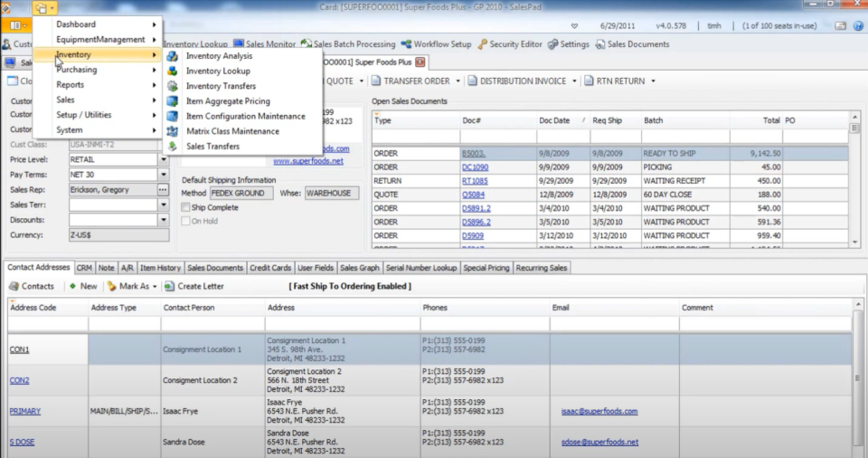Open the Mark As dropdown arrow
Viewport: 868px width, 458px height.
point(155,287)
